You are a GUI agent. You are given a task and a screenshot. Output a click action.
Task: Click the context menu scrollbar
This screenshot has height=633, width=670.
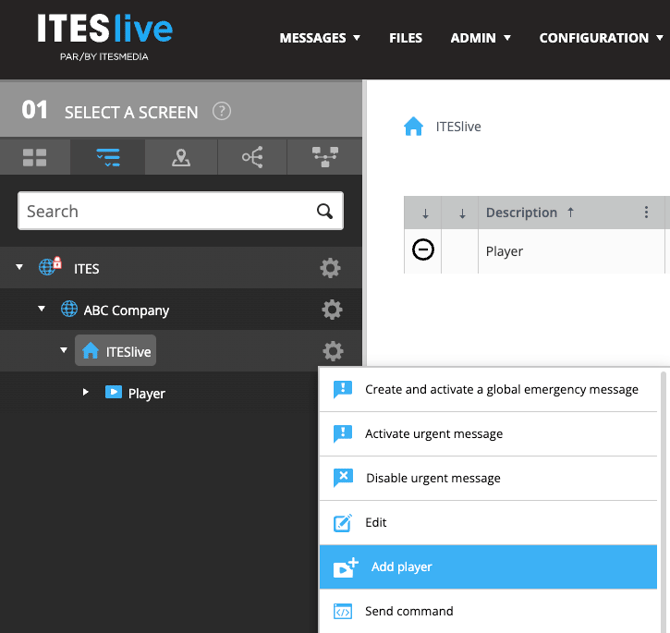663,500
